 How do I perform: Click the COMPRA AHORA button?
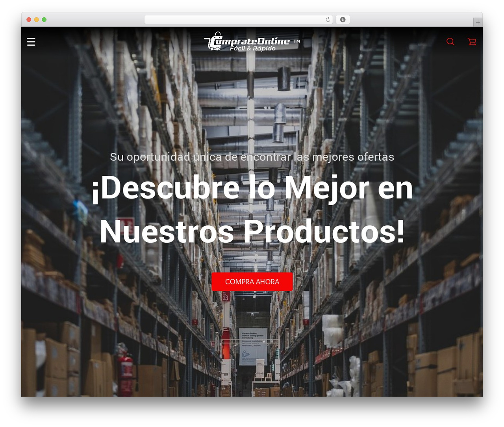tap(252, 282)
